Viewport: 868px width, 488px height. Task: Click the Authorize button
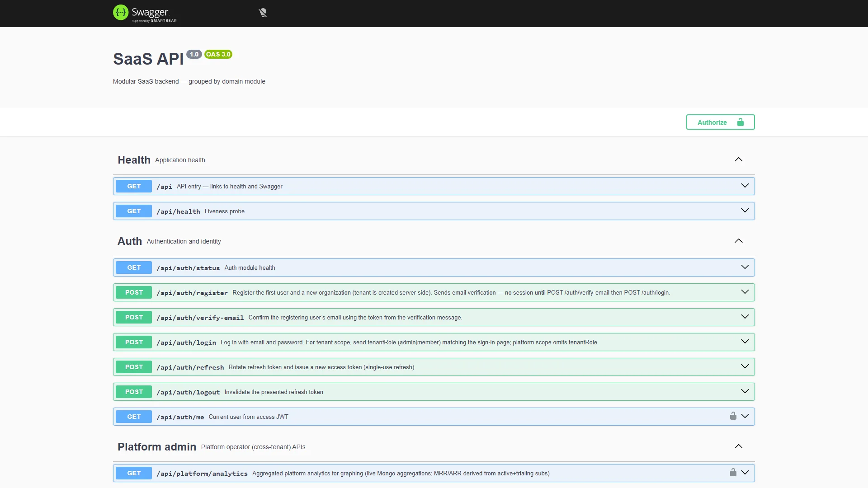pos(720,122)
